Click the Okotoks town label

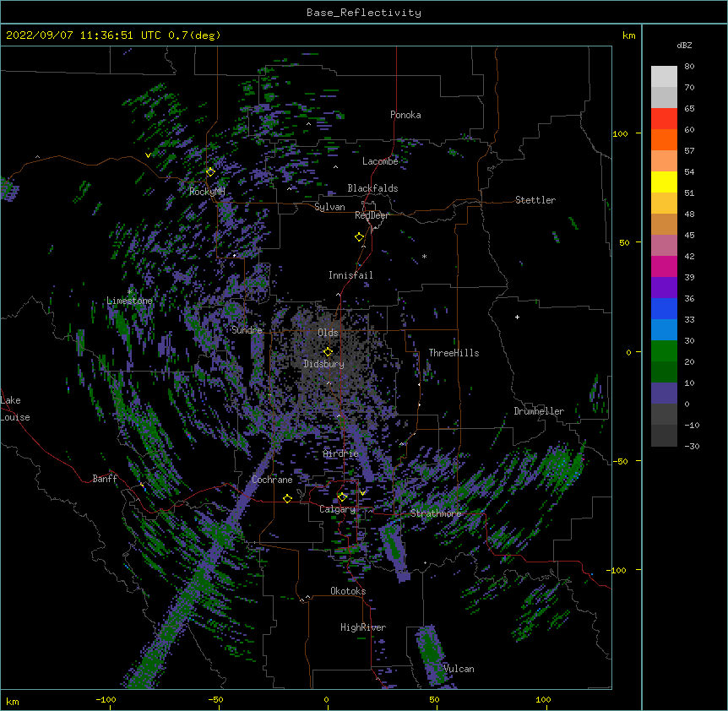click(348, 591)
